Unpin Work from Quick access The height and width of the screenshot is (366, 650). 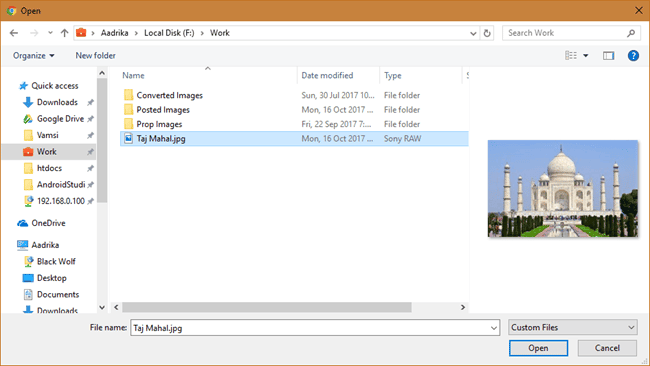pyautogui.click(x=90, y=152)
